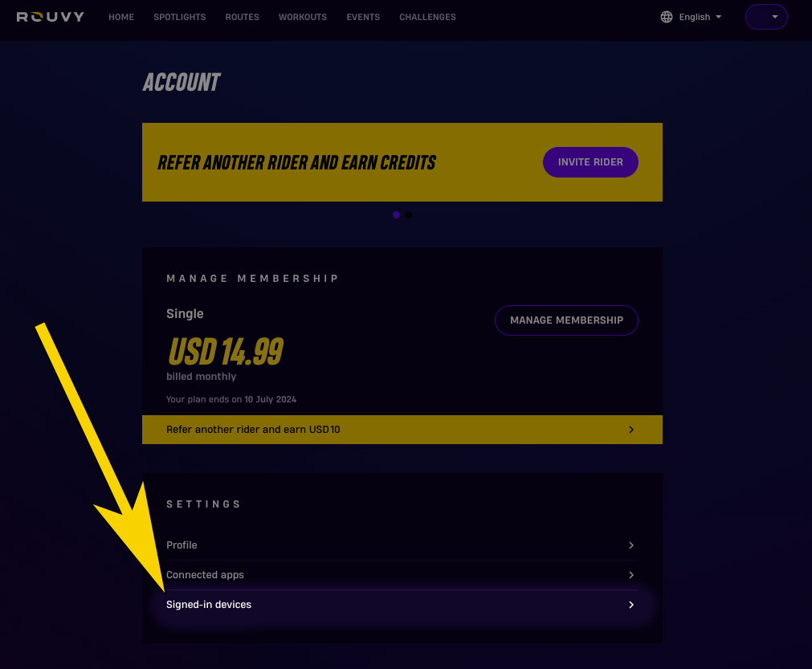Open Signed-in devices

402,605
